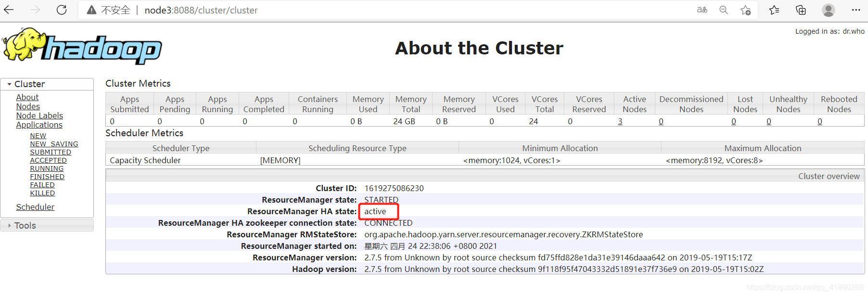
Task: Click the browser forward arrow
Action: (x=35, y=10)
